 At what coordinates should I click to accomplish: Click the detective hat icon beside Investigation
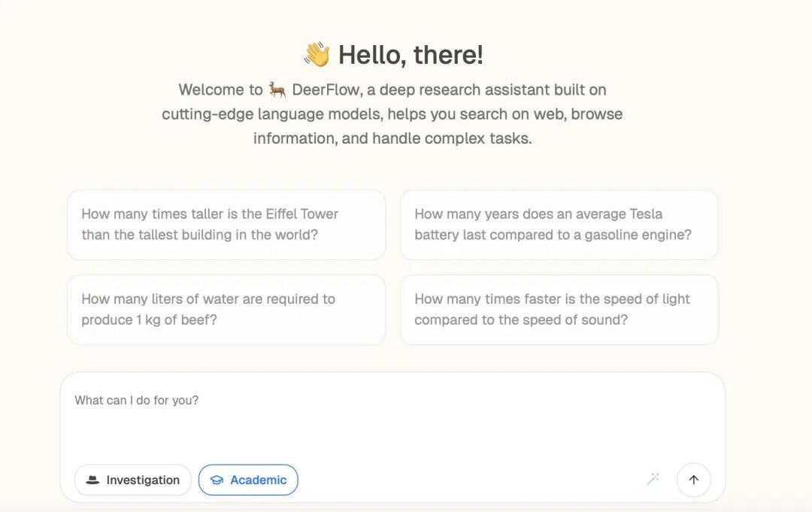(92, 480)
